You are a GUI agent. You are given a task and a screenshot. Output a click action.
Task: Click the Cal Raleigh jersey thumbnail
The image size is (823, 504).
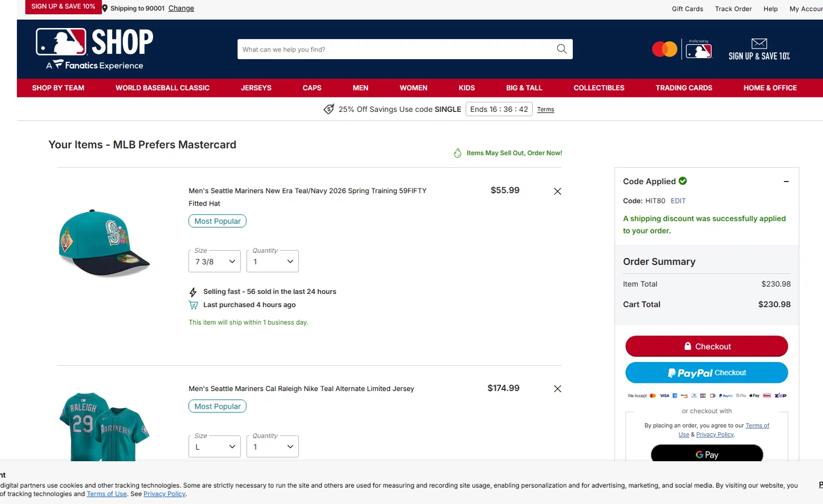[x=104, y=426]
